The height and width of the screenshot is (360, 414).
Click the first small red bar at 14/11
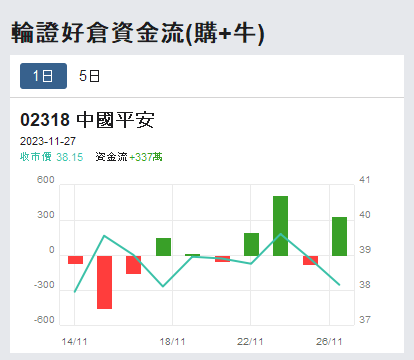click(x=75, y=260)
